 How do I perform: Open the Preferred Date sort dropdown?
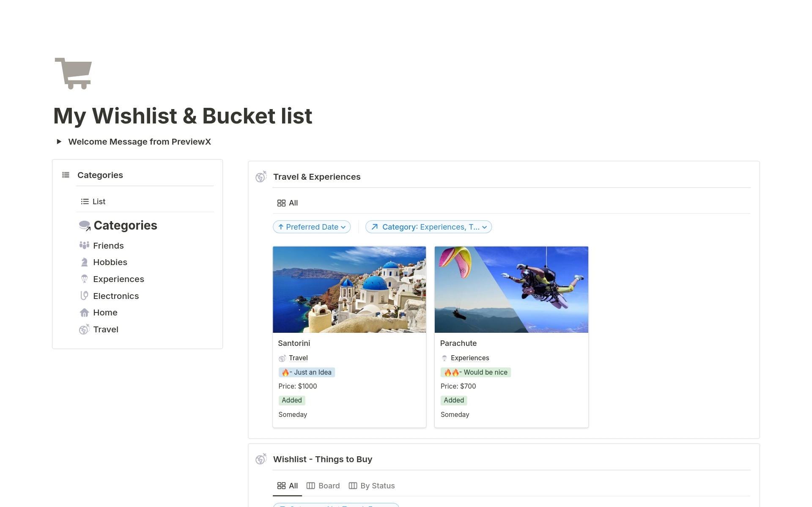coord(312,227)
